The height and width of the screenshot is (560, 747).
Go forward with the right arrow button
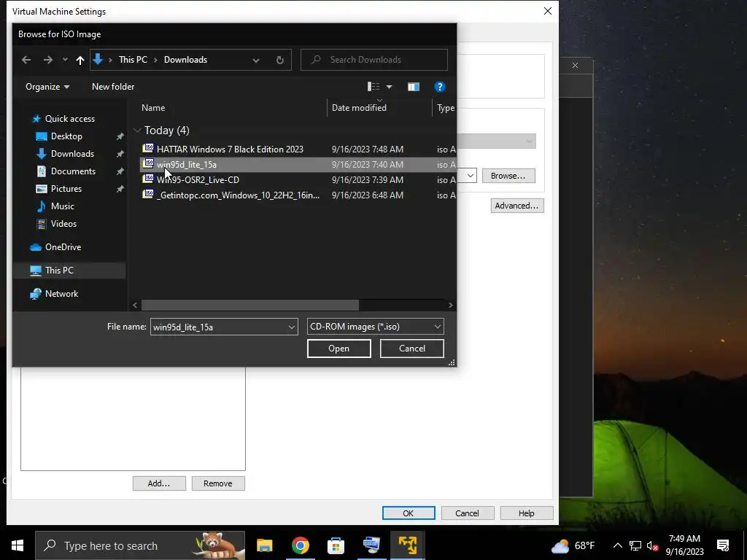[47, 60]
